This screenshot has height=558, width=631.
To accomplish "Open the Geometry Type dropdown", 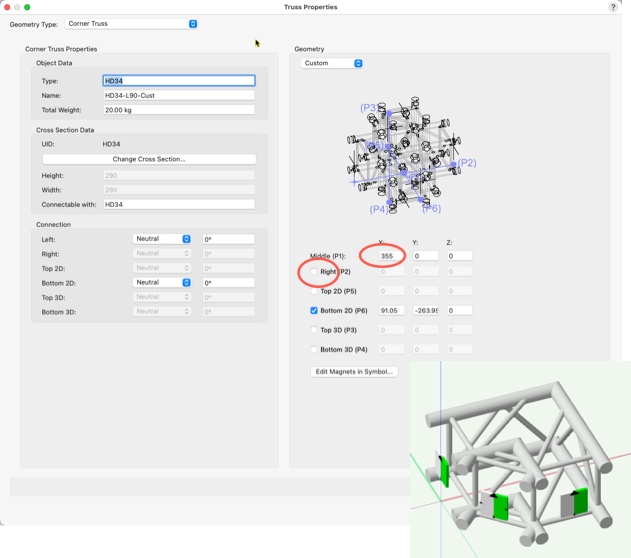I will (132, 24).
